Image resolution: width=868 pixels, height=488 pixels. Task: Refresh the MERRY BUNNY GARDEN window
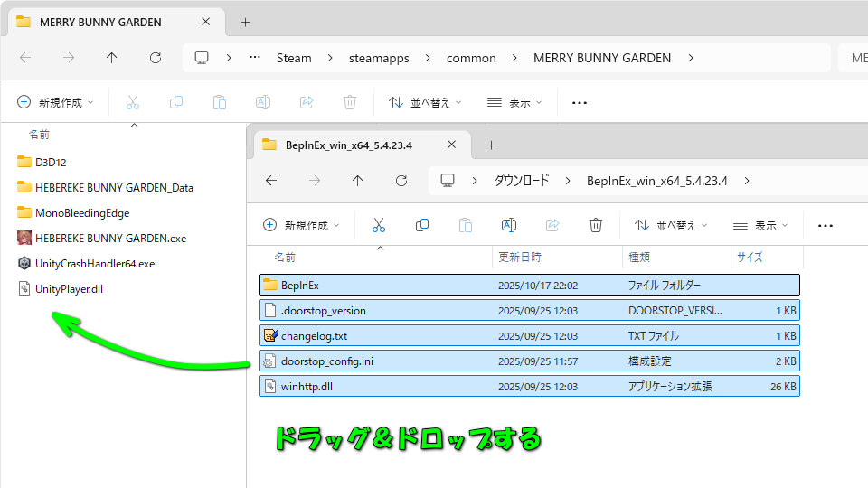click(x=156, y=58)
